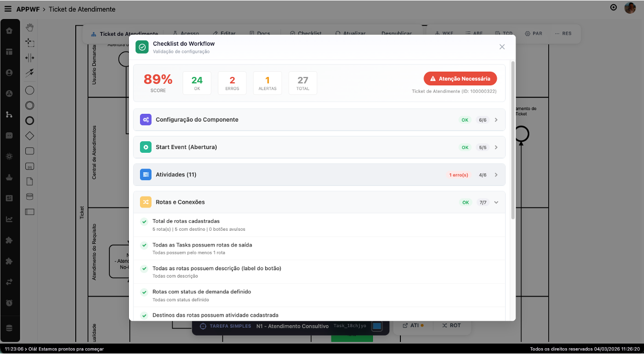
Task: Open the hamburger menu next to APPWF
Action: point(9,9)
